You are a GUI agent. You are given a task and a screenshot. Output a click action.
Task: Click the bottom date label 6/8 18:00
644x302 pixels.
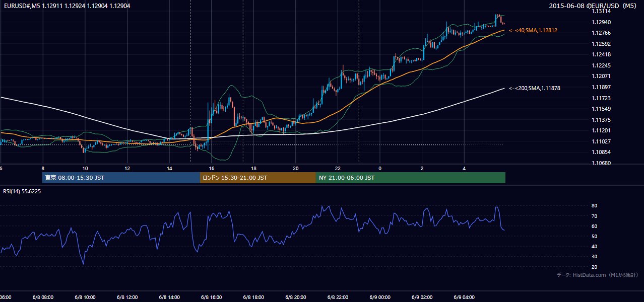(x=253, y=297)
